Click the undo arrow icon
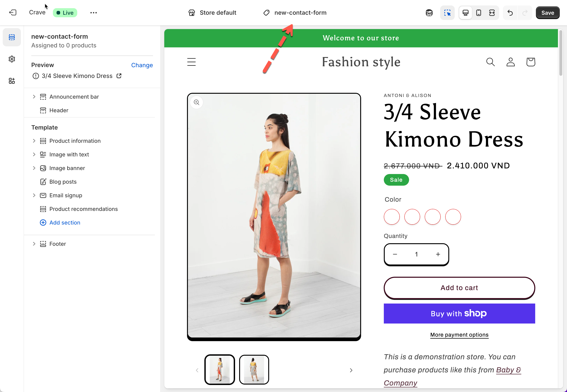 (x=510, y=13)
